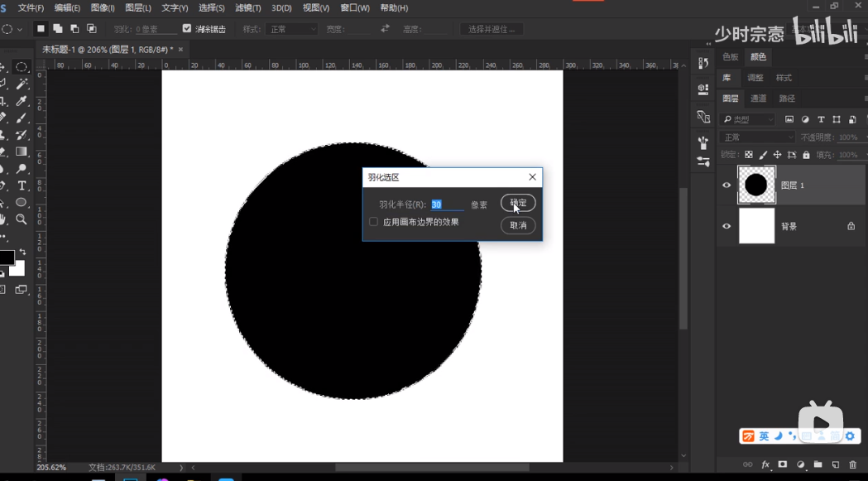The width and height of the screenshot is (868, 481).
Task: Click 羽化半径 input field
Action: 448,204
